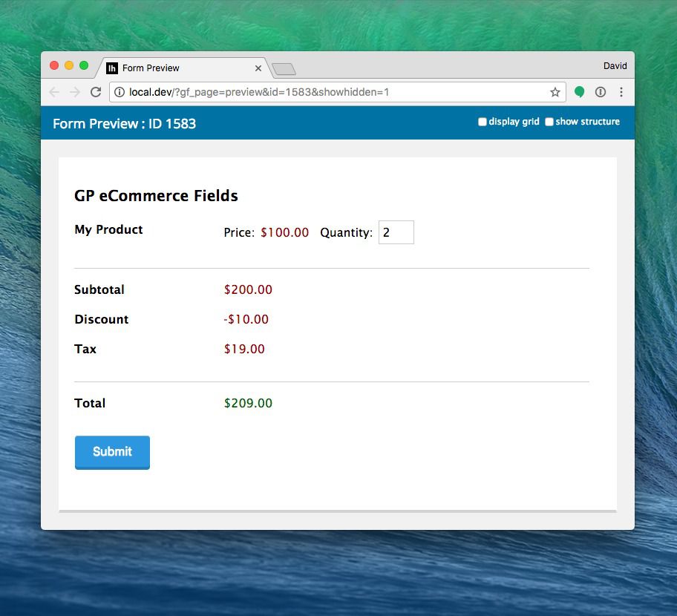The image size is (677, 616).
Task: Close the browser window with red button
Action: 54,65
